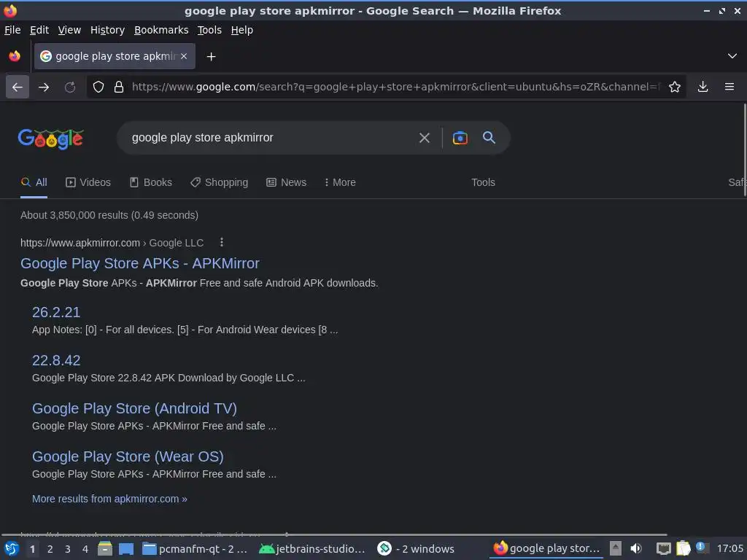Open Firefox View pinned icon in tab strip

click(15, 56)
